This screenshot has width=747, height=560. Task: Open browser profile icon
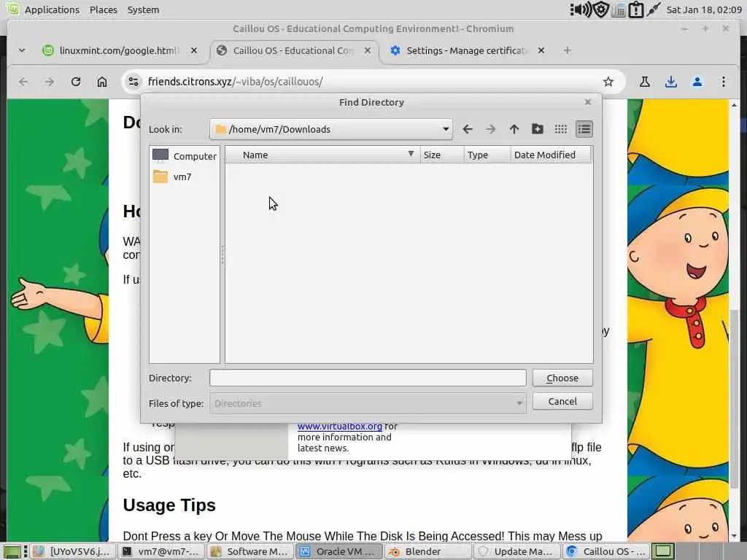point(697,82)
